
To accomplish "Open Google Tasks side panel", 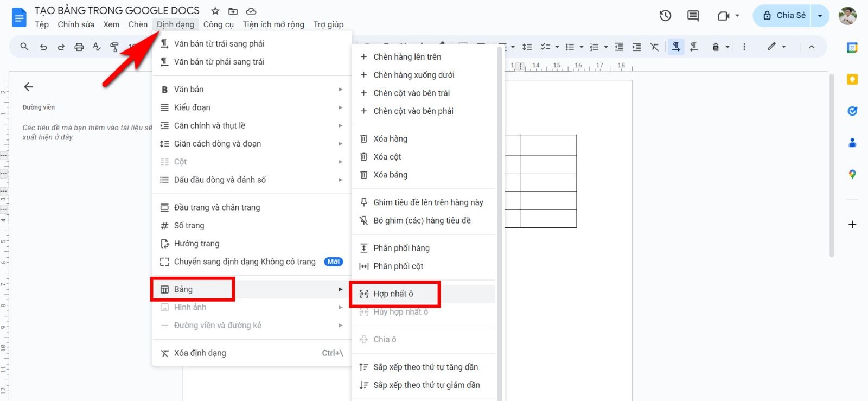I will [852, 111].
